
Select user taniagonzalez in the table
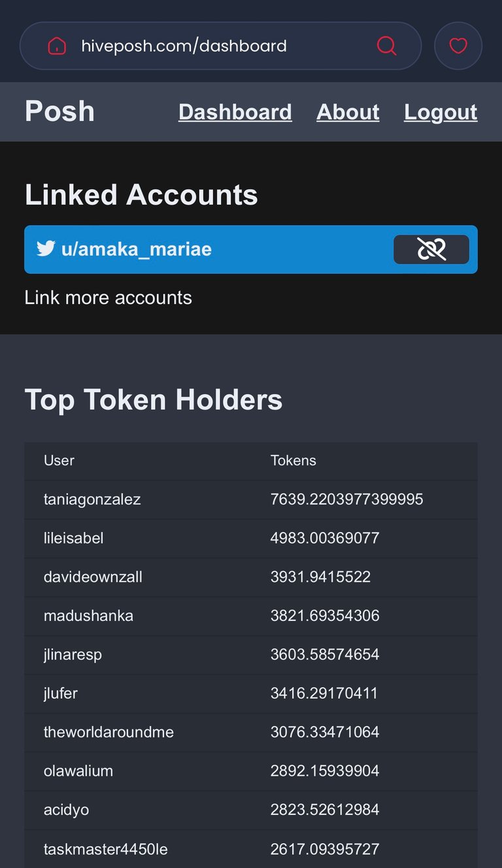(x=92, y=499)
